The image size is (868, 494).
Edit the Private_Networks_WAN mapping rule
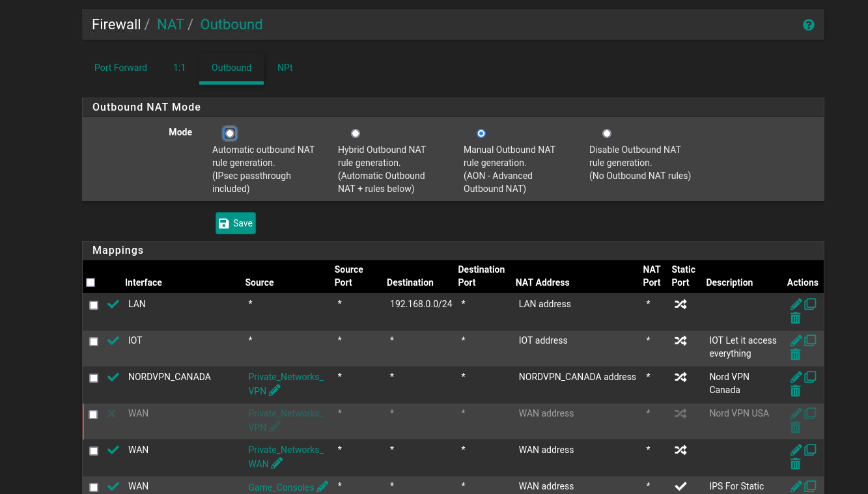(796, 450)
